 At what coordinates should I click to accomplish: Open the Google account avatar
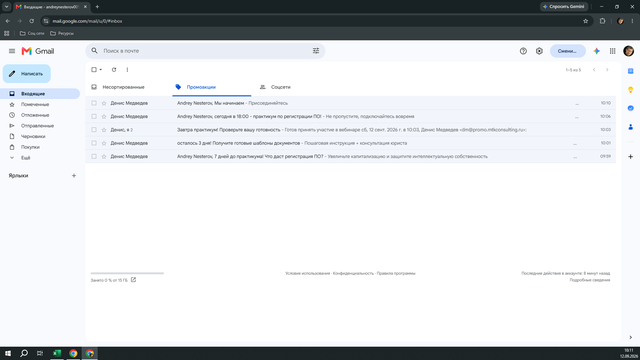[x=629, y=51]
